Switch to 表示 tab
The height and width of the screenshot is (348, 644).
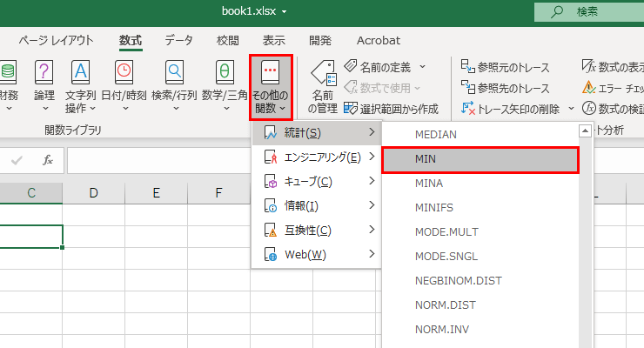[x=274, y=40]
